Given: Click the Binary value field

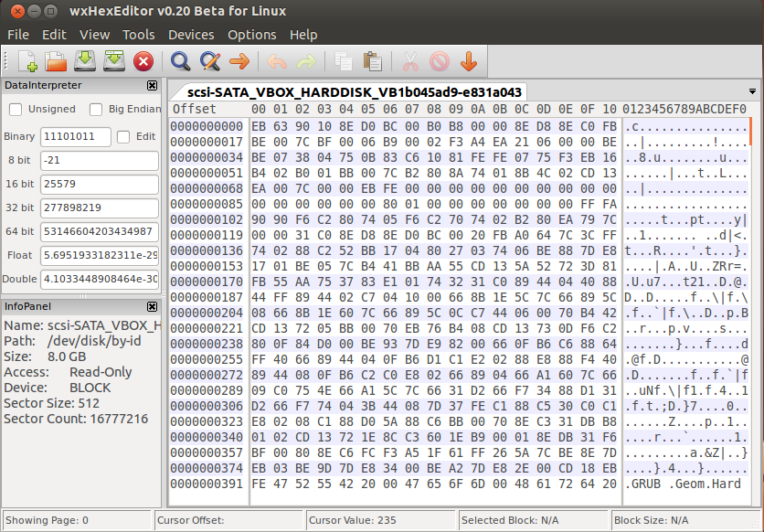Looking at the screenshot, I should pyautogui.click(x=76, y=137).
